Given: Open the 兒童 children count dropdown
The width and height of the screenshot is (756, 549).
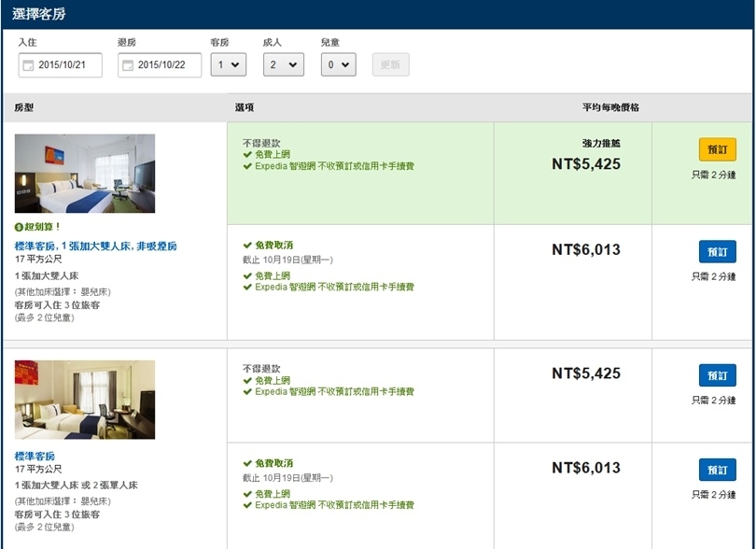Looking at the screenshot, I should coord(338,64).
